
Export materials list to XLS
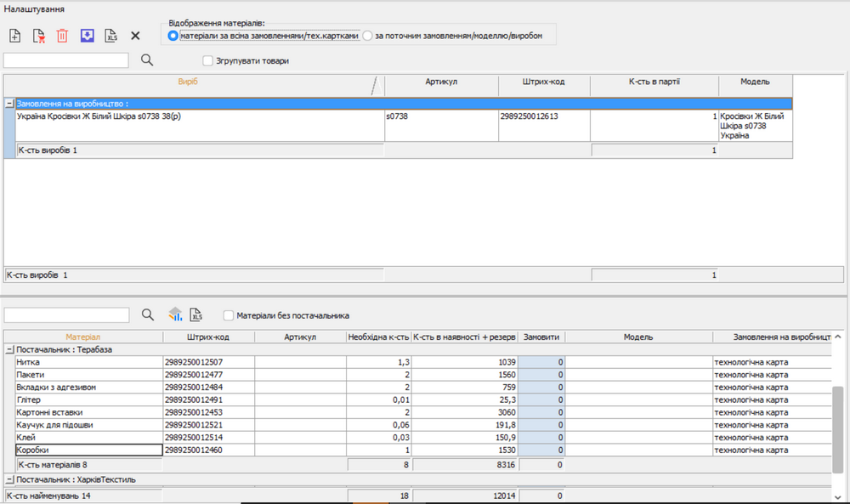pos(196,314)
